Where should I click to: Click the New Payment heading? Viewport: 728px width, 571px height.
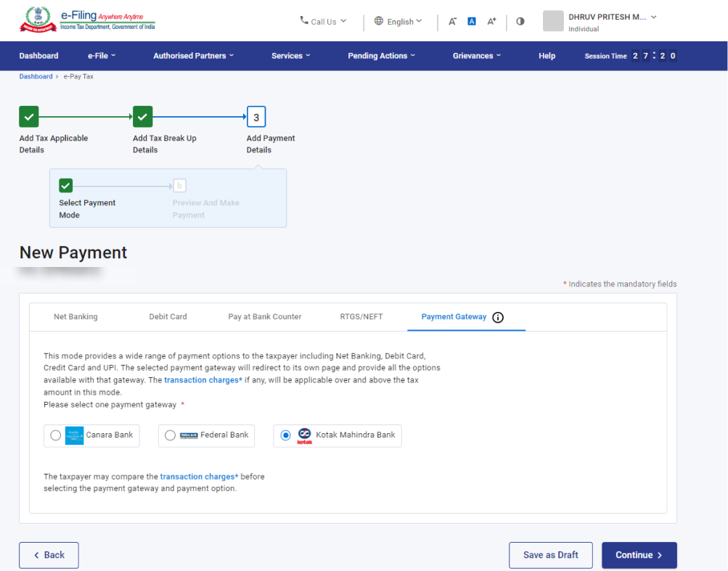(x=73, y=252)
